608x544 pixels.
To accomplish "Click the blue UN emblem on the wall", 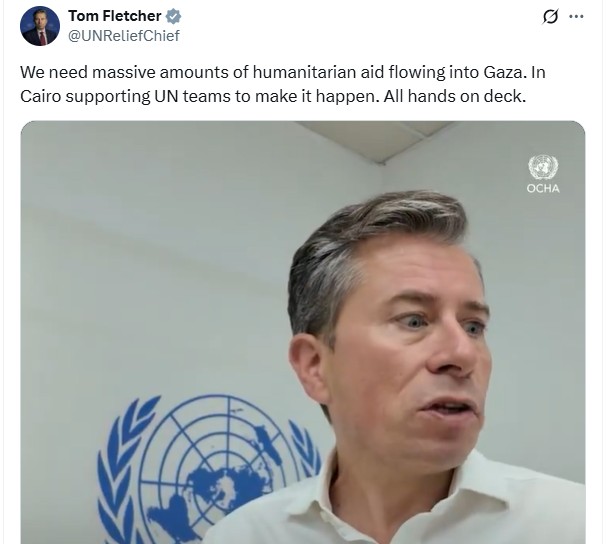I will tap(209, 469).
